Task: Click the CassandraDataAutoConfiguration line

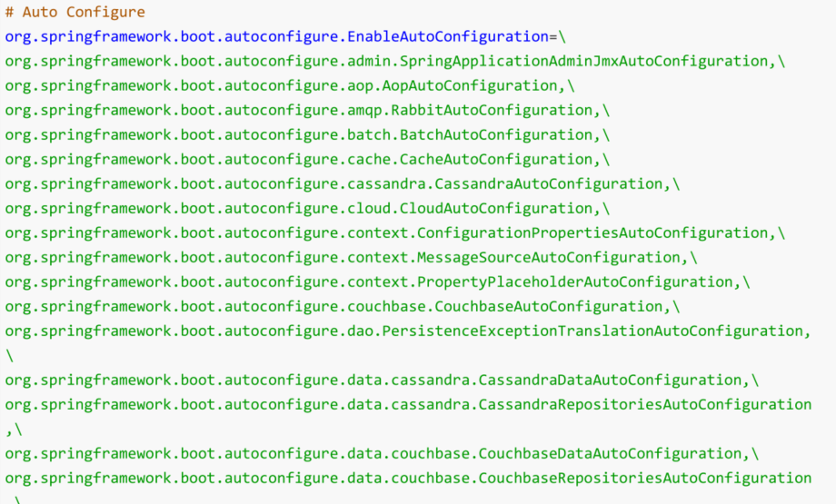Action: [382, 380]
